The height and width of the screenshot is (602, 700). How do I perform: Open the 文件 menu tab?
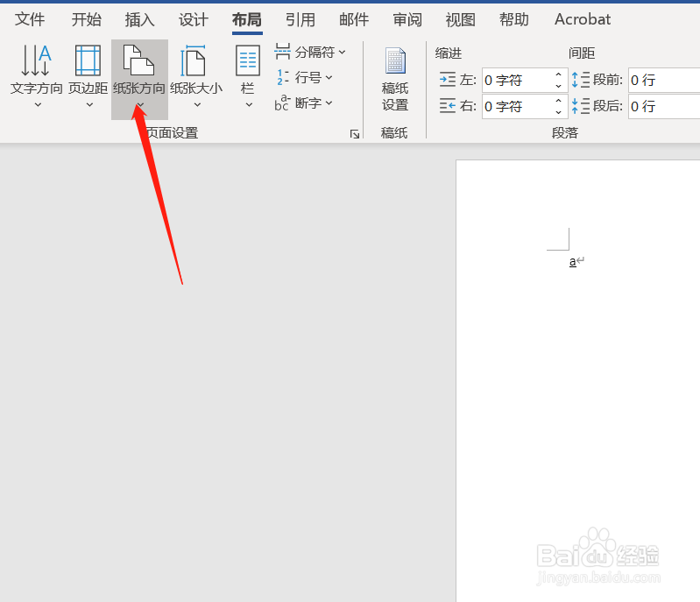point(30,19)
